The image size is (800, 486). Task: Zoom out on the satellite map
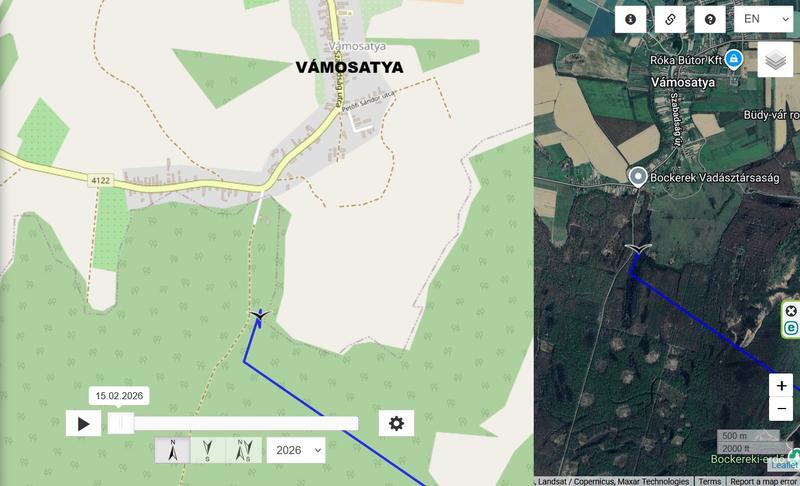pos(781,409)
